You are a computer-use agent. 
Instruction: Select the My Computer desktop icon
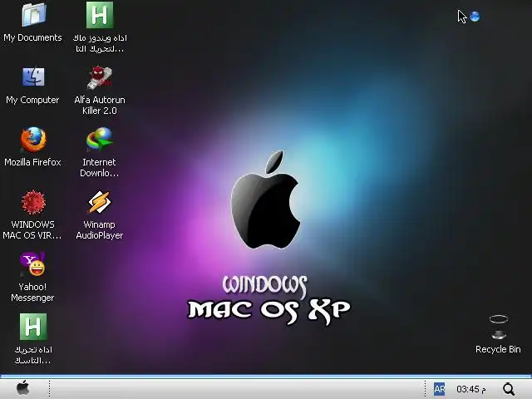(x=33, y=76)
